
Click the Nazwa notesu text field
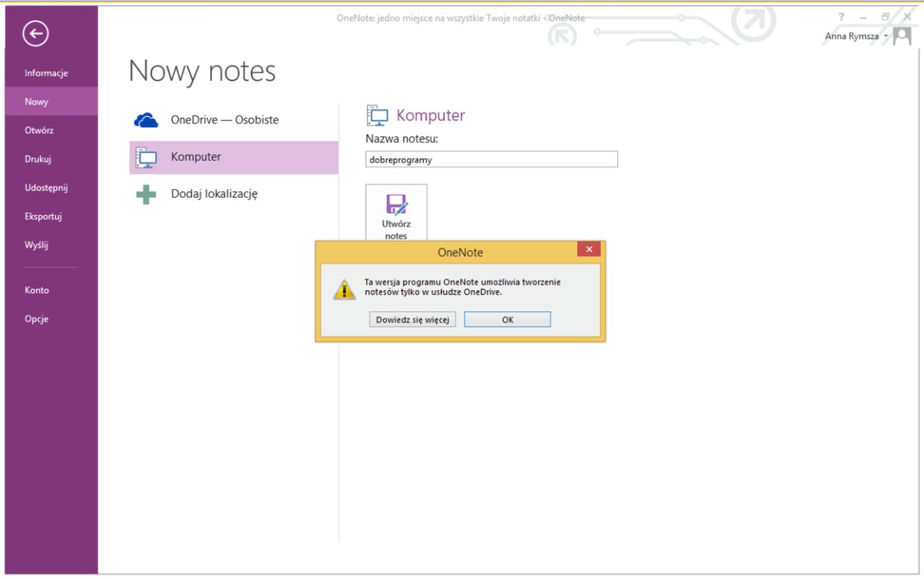[492, 160]
